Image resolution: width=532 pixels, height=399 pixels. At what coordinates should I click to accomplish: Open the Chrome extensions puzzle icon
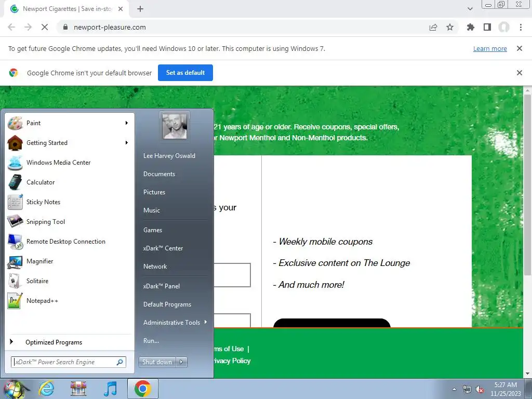471,27
